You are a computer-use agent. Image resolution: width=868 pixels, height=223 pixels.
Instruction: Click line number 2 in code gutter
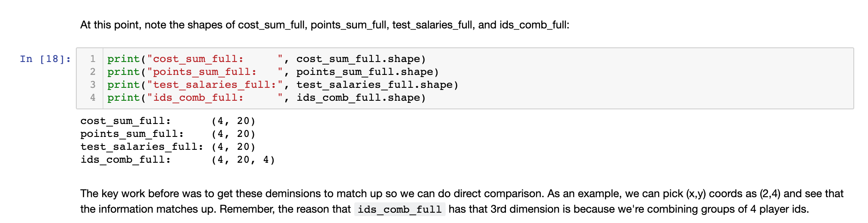click(x=93, y=72)
